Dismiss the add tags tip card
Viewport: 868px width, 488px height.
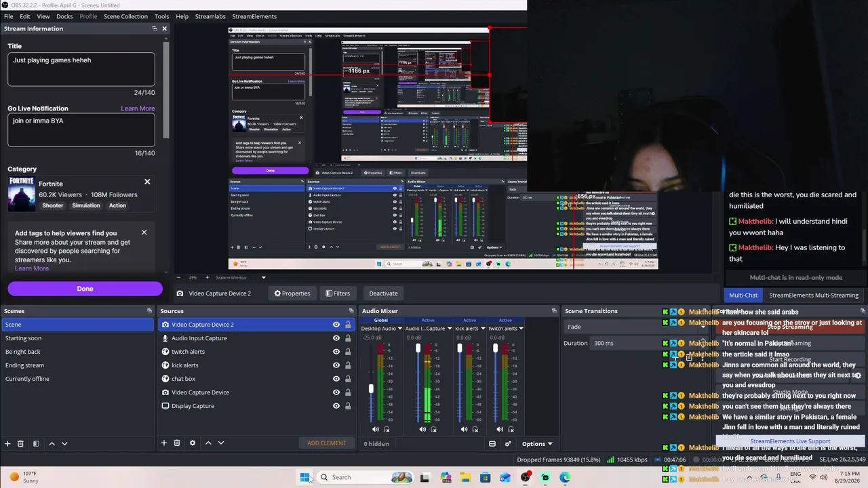pos(144,232)
